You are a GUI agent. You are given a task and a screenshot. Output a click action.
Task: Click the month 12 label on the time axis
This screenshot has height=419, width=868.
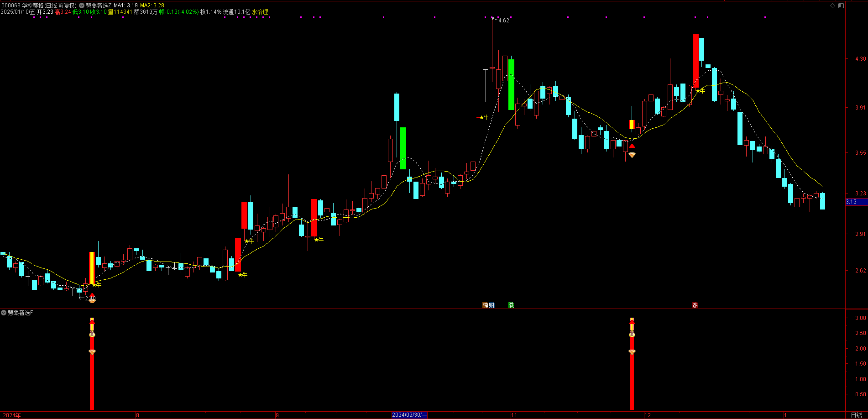[648, 415]
